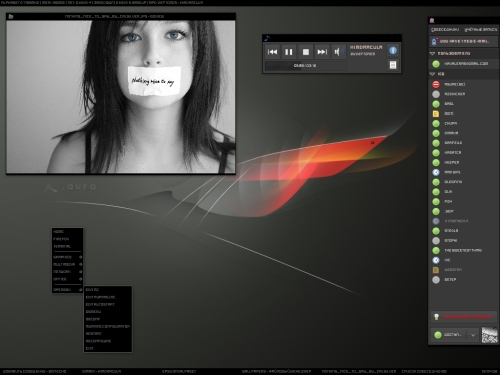Click the volume speaker icon in player
The image size is (500, 375).
tap(338, 52)
